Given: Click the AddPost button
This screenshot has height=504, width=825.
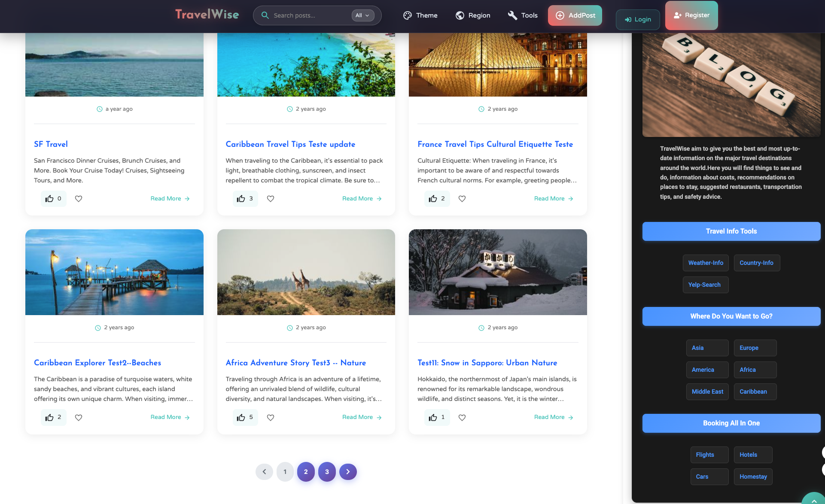Looking at the screenshot, I should pos(575,15).
